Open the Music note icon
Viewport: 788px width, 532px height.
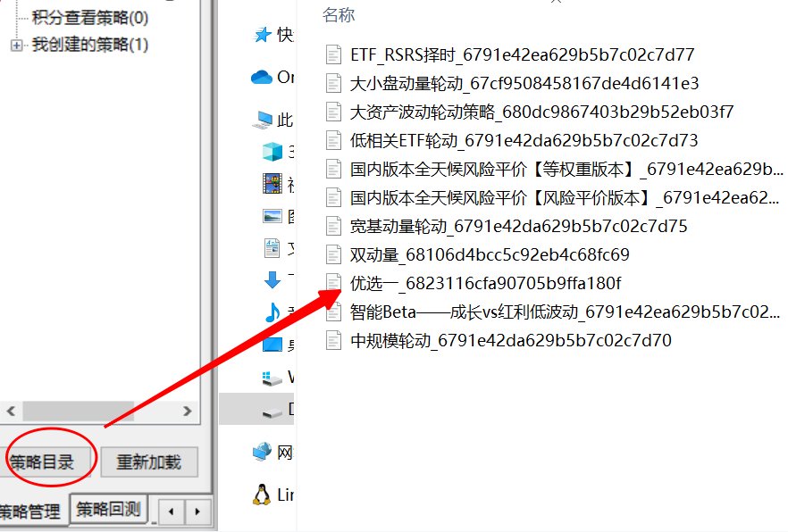(272, 312)
